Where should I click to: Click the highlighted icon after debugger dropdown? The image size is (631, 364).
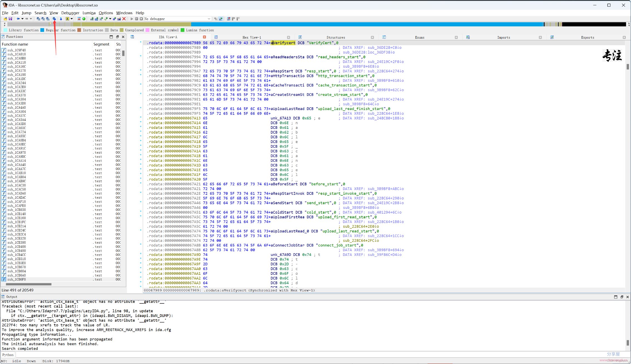tap(221, 19)
